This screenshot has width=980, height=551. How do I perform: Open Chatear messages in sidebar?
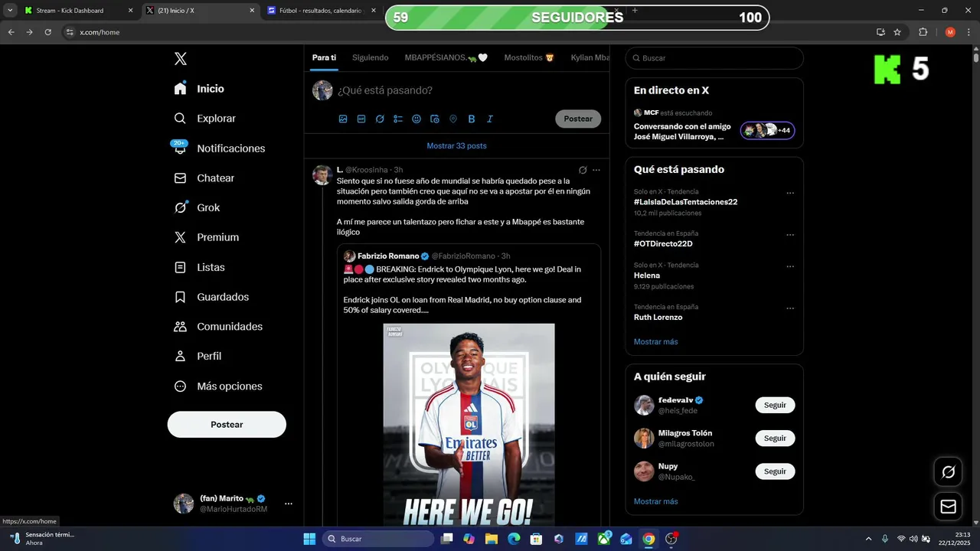tap(204, 178)
